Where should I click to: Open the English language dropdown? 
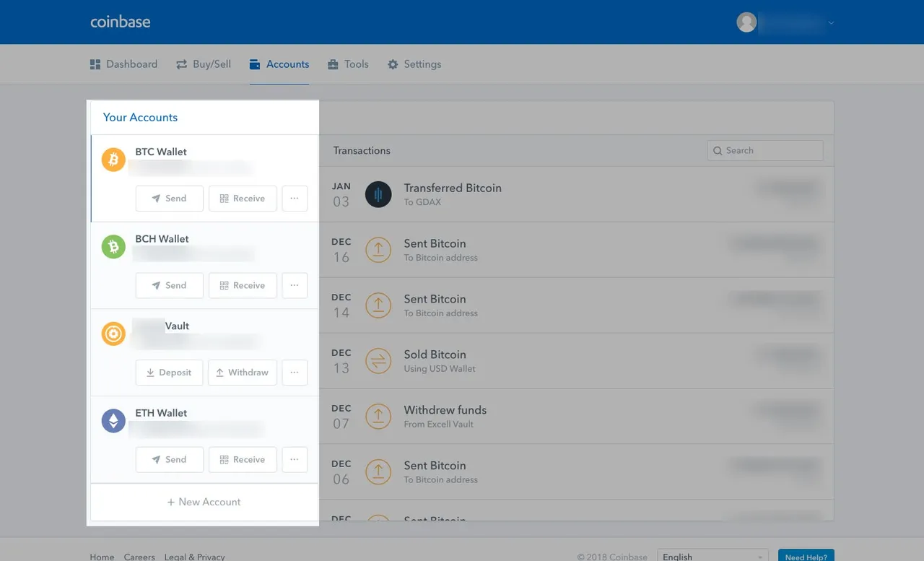(713, 557)
